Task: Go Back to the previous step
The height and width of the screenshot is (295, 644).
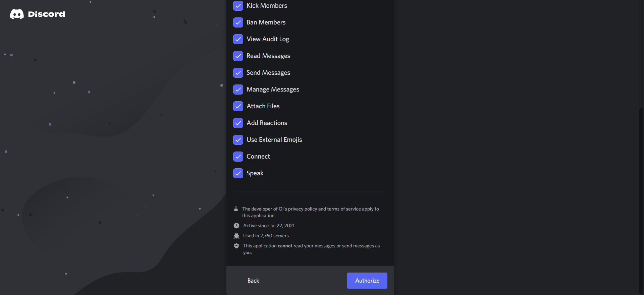Action: (253, 281)
